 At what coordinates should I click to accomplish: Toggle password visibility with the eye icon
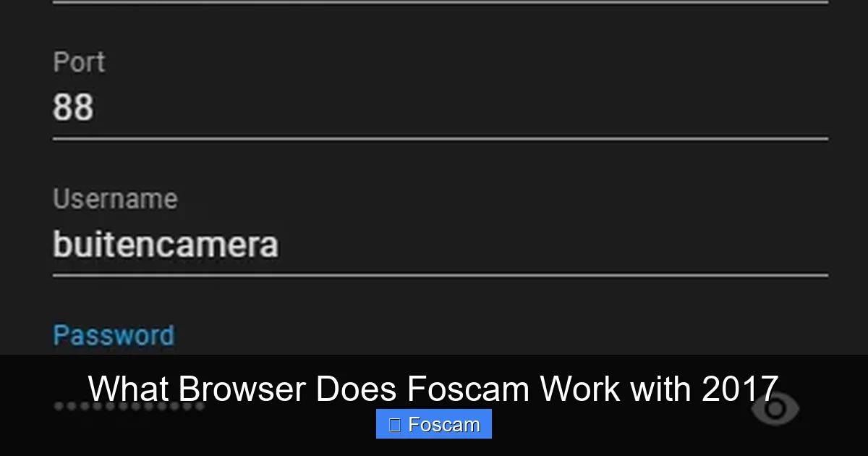click(x=775, y=410)
